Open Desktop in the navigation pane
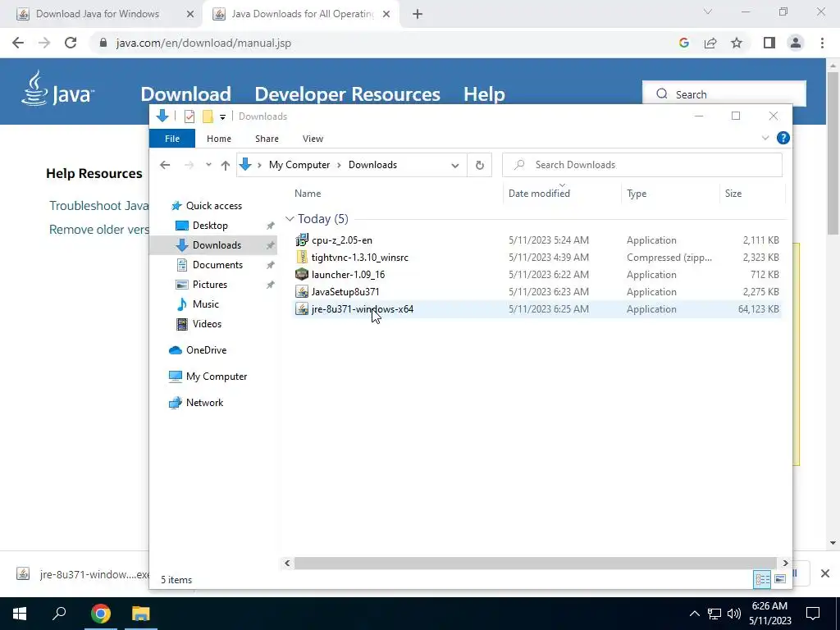Screen dimensions: 840x630 coord(209,226)
